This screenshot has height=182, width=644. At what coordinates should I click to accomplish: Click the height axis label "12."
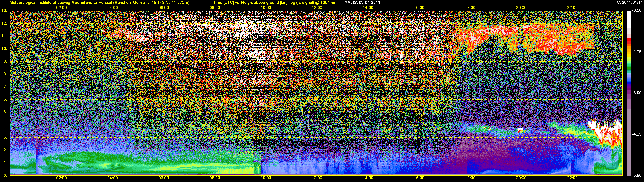tap(4, 23)
